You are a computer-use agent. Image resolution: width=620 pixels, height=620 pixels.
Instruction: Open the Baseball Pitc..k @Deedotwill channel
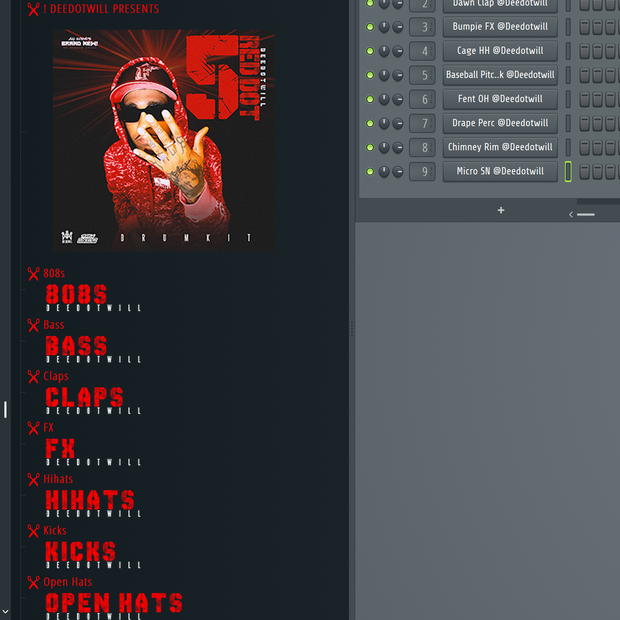point(500,75)
